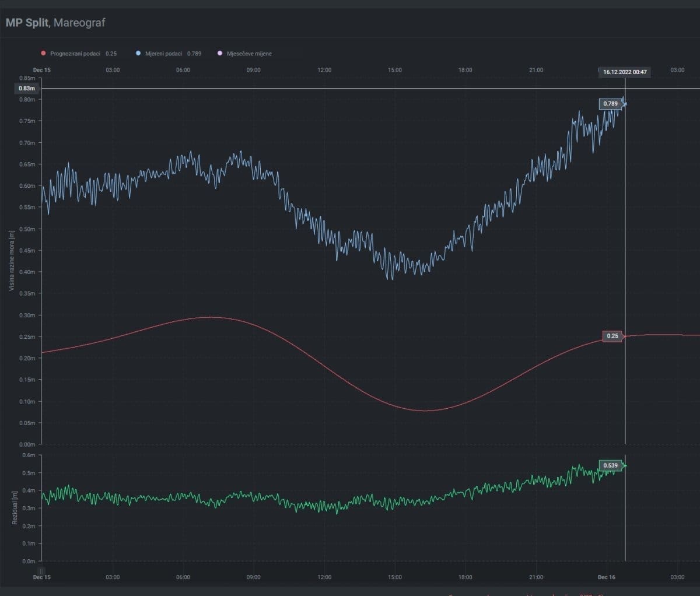Click the blue Mjereni podaci legend dot
This screenshot has width=700, height=596.
pos(138,54)
